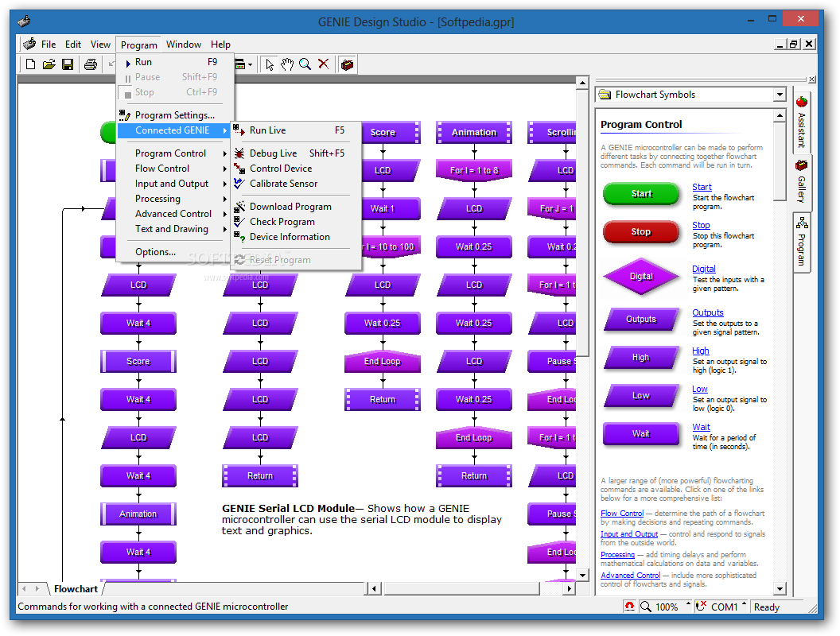This screenshot has height=636, width=840.
Task: Switch to the Assistant side tab
Action: click(x=802, y=122)
